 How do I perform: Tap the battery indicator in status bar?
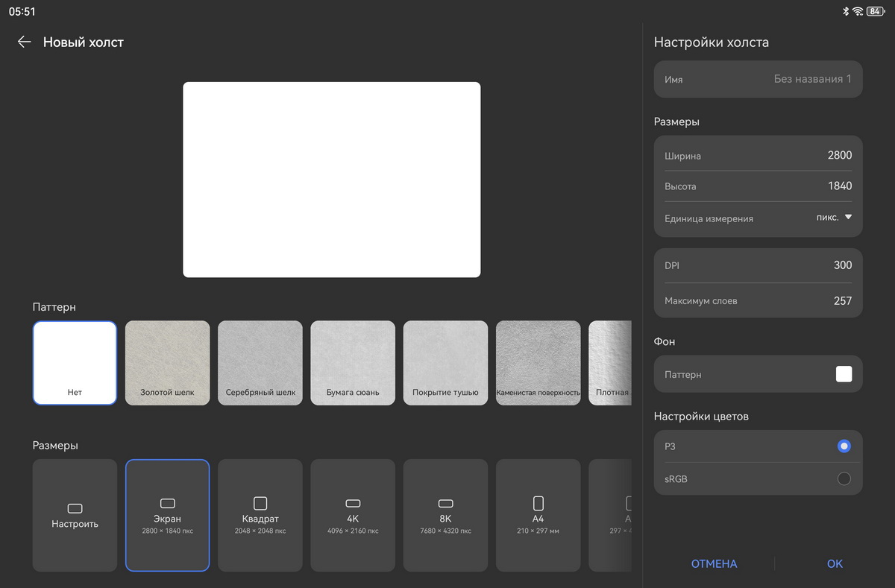pos(875,11)
